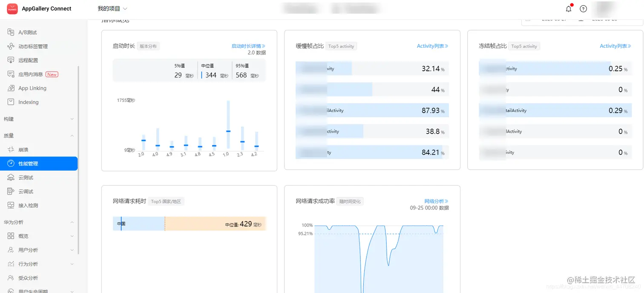Image resolution: width=644 pixels, height=293 pixels.
Task: Click the 远程配置 sidebar icon
Action: pyautogui.click(x=11, y=60)
